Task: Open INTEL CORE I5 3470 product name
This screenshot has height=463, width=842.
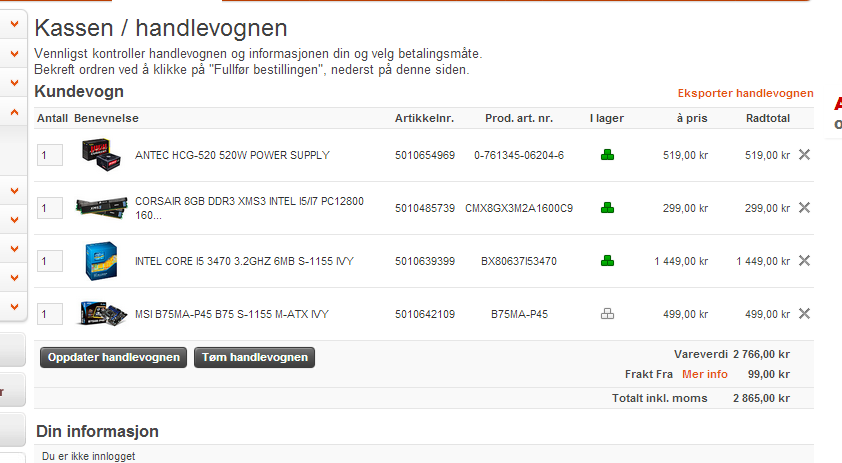Action: coord(244,261)
